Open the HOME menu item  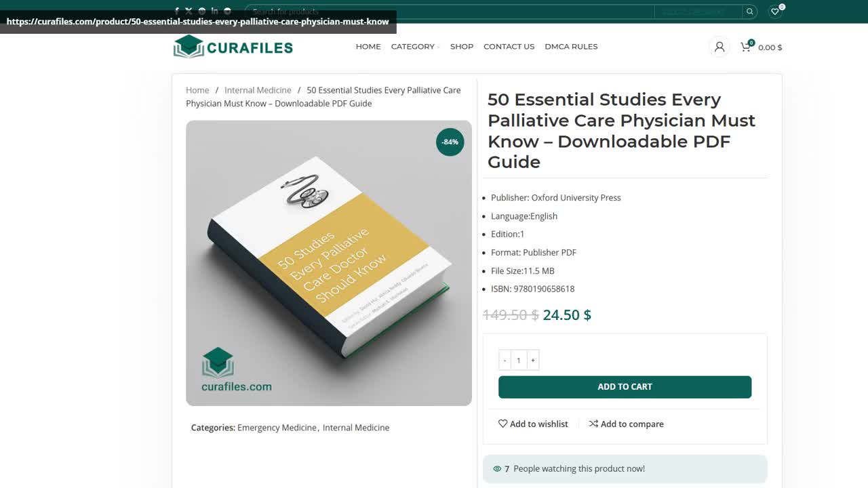coord(368,46)
